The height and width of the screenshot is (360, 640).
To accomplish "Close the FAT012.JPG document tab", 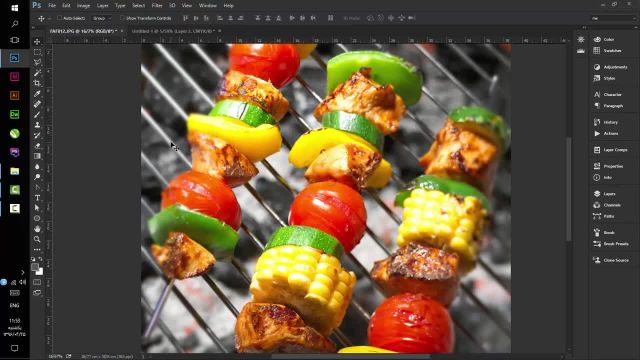I will pos(122,31).
